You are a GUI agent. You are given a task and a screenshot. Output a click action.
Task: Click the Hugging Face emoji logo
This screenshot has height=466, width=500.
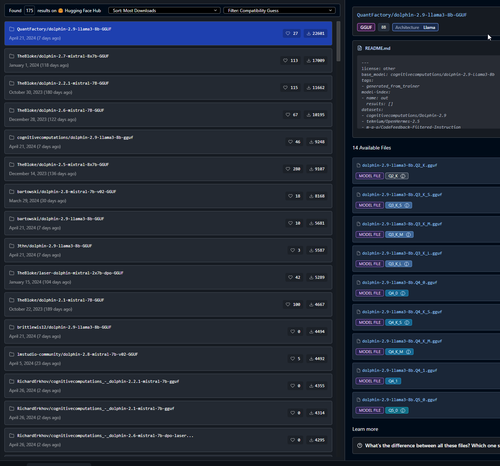[60, 11]
